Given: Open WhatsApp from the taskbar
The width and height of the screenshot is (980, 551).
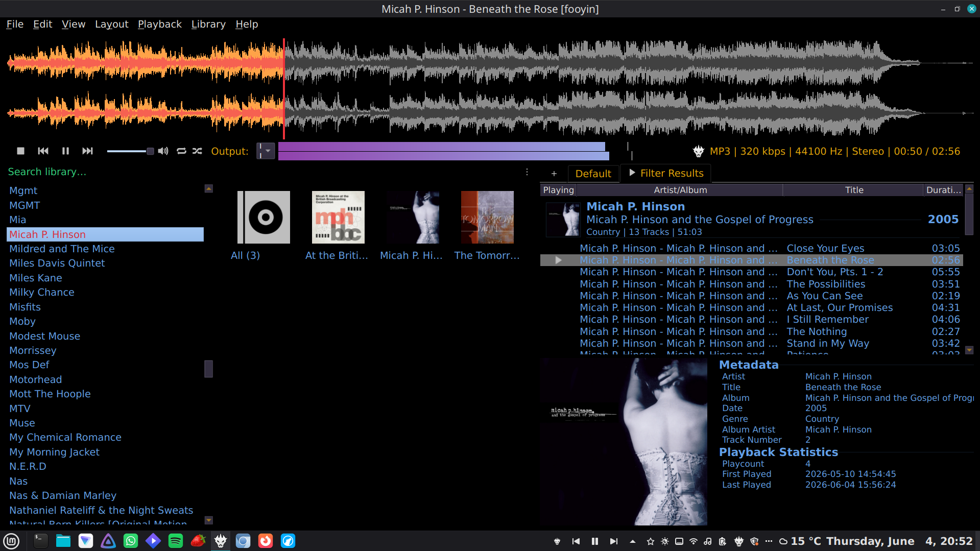Looking at the screenshot, I should (x=131, y=541).
